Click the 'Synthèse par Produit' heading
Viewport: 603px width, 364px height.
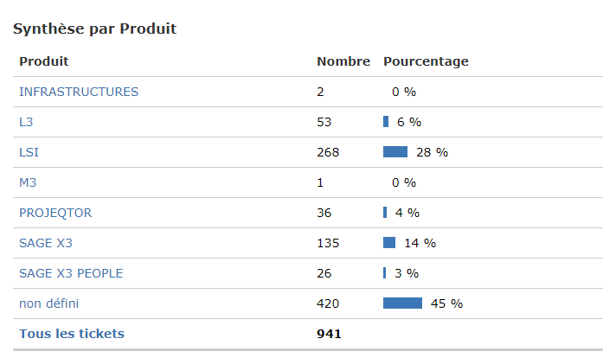94,29
